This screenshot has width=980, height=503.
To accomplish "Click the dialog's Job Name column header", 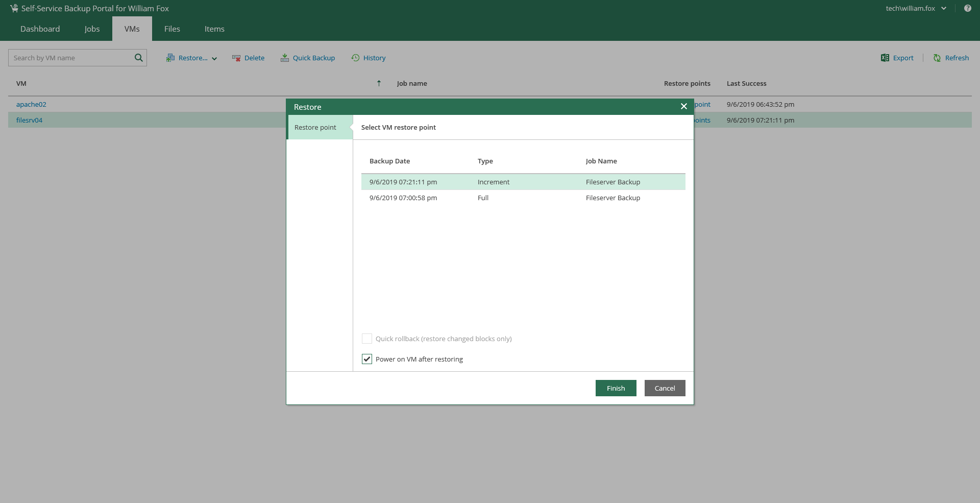I will (x=601, y=161).
